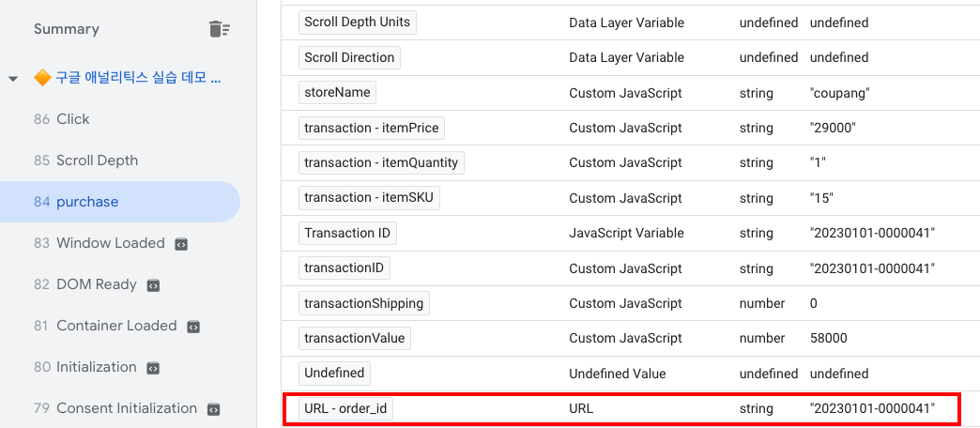Open the storeName variable chip
980x428 pixels.
pyautogui.click(x=337, y=93)
